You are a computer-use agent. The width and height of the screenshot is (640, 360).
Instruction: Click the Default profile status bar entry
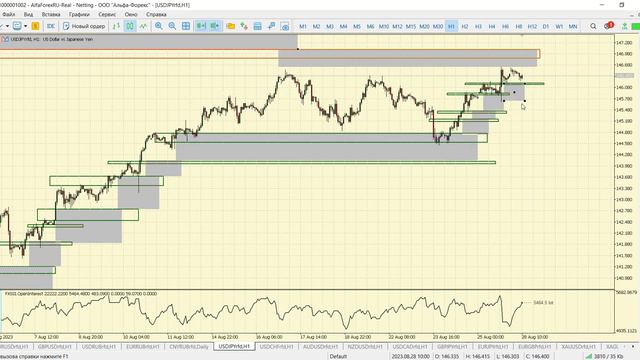click(338, 356)
